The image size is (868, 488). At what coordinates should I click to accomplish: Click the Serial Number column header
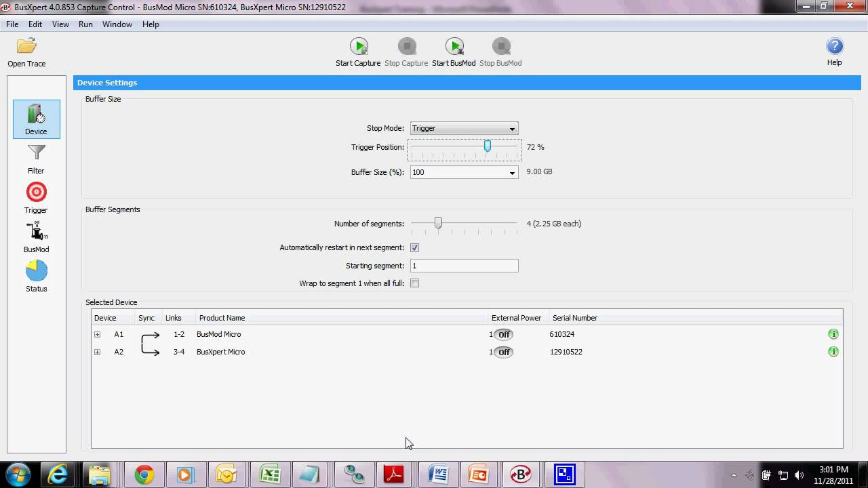click(696, 318)
